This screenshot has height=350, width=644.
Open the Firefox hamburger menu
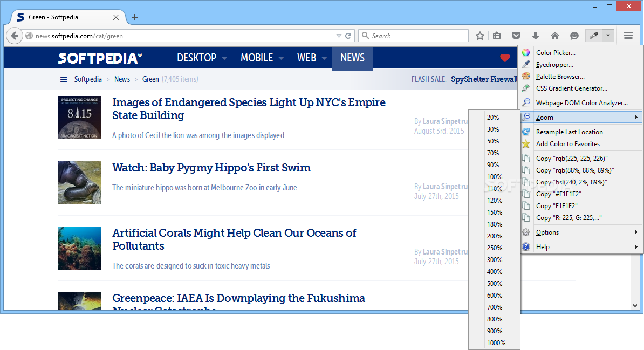628,36
